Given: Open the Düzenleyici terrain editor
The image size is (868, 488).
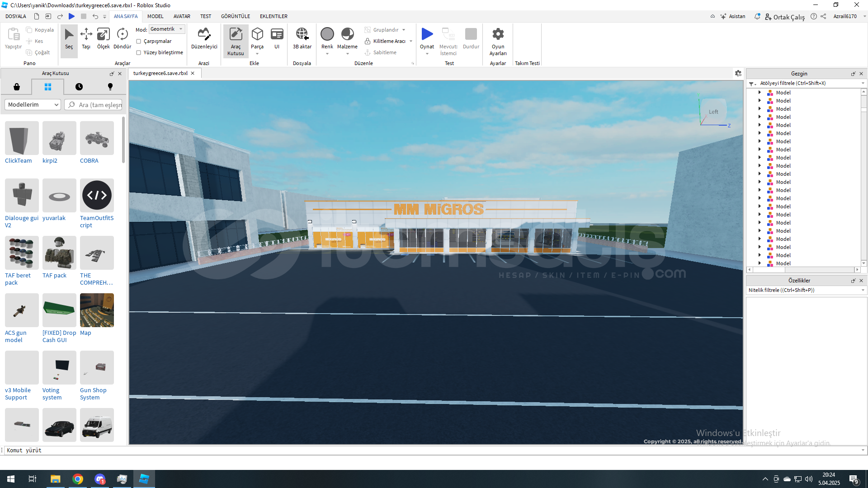Looking at the screenshot, I should click(204, 39).
